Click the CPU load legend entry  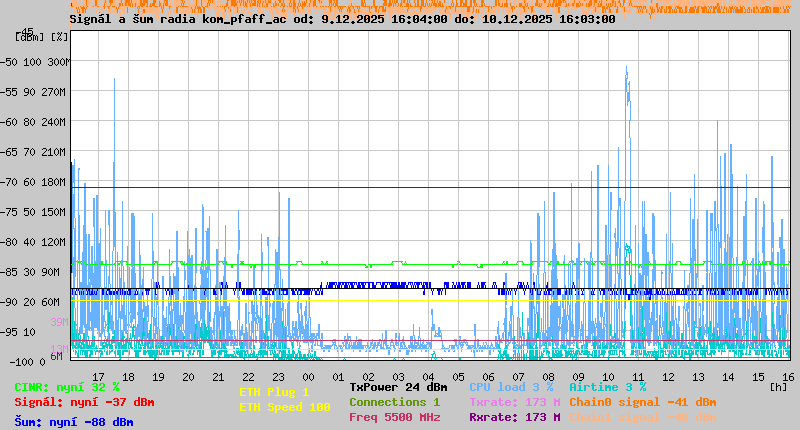point(510,387)
